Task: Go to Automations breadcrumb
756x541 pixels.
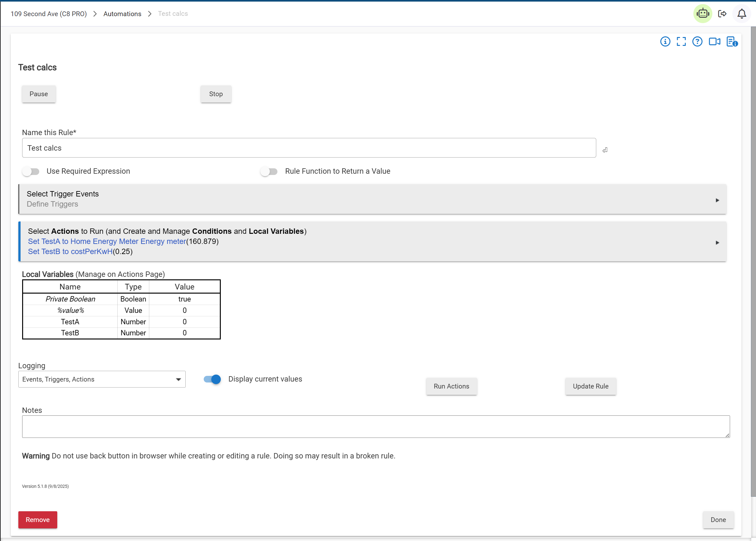Action: pyautogui.click(x=122, y=14)
